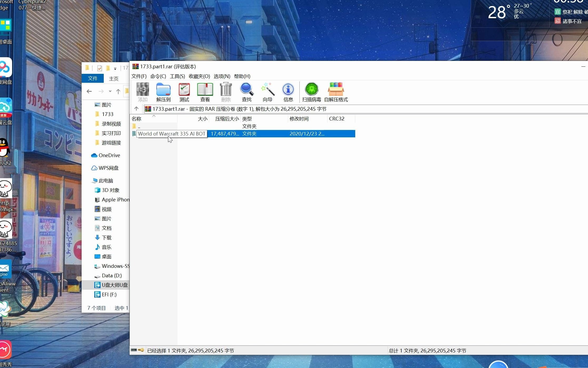This screenshot has width=588, height=368.
Task: Click the 测试 (Test) toolbar icon
Action: pos(184,92)
